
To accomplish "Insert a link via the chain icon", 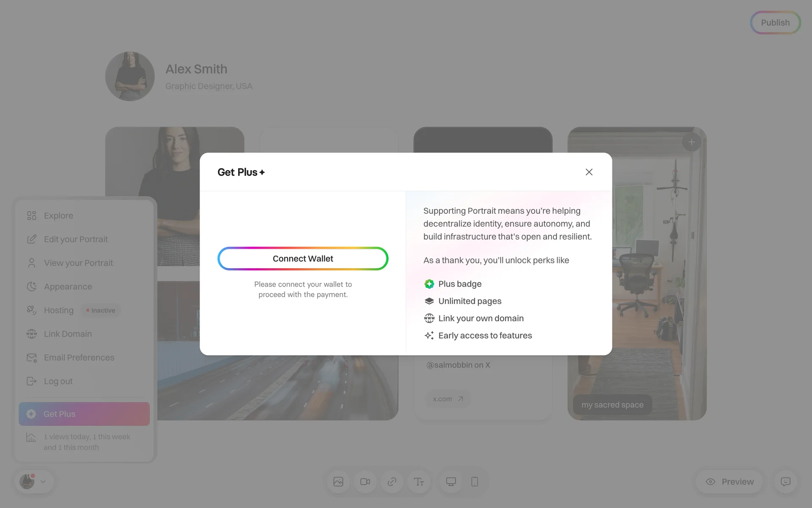I will [x=392, y=482].
